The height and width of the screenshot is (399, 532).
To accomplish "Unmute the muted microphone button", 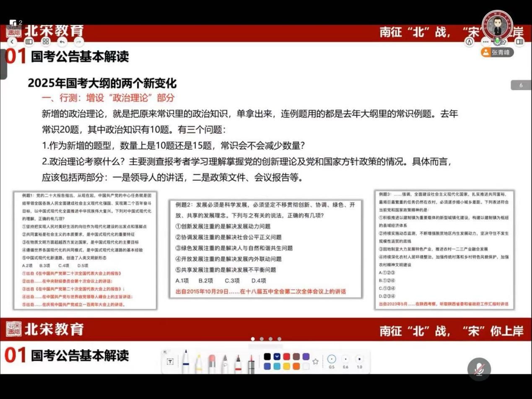I will point(479,369).
